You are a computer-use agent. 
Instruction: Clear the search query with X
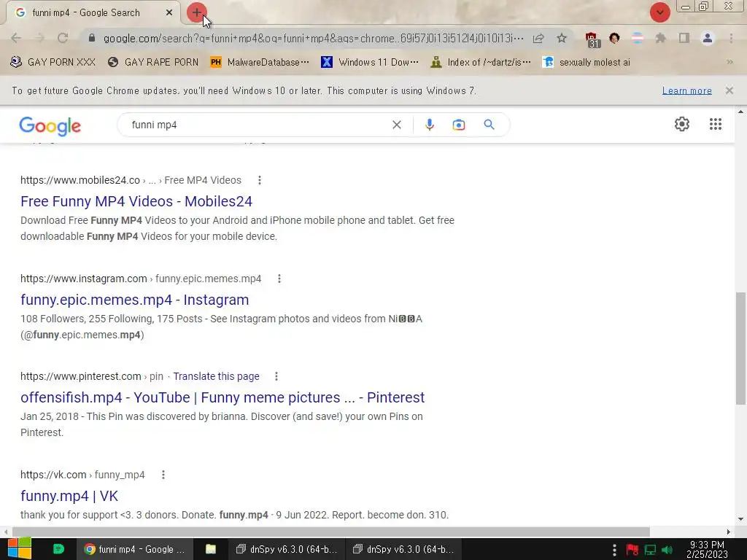(x=396, y=125)
